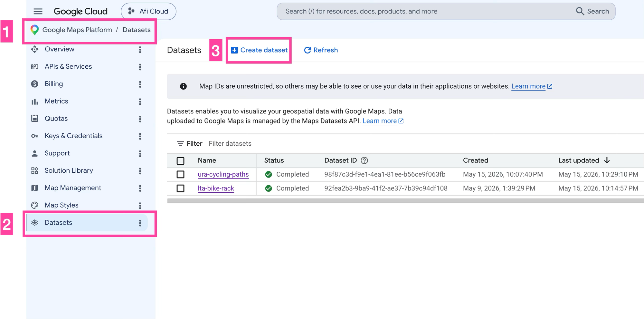Open Learn more link about Maps Datasets API
The image size is (644, 319).
[383, 121]
